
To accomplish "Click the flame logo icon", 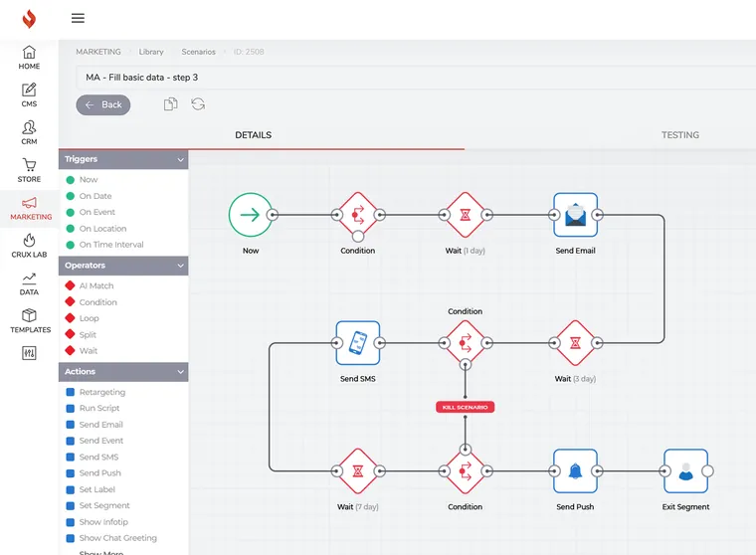I will [x=29, y=19].
